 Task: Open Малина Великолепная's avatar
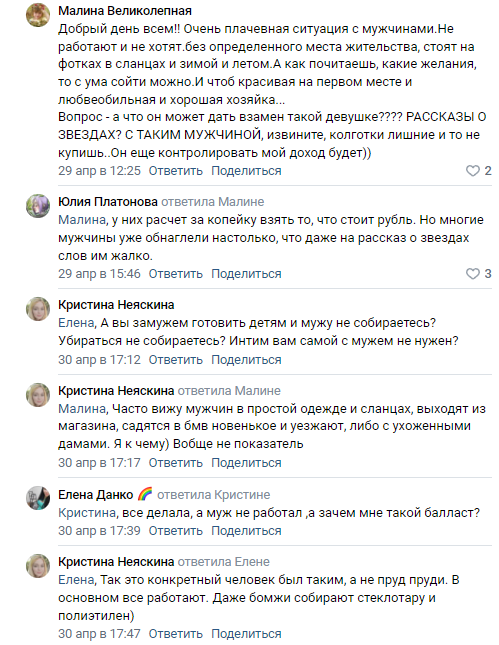38,15
